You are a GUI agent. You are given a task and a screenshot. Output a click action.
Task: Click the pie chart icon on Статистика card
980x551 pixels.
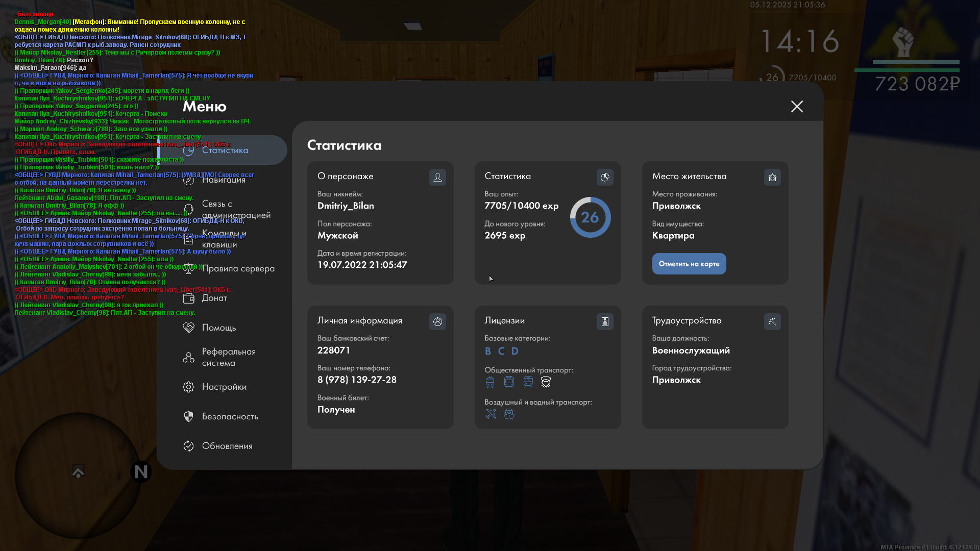tap(605, 177)
